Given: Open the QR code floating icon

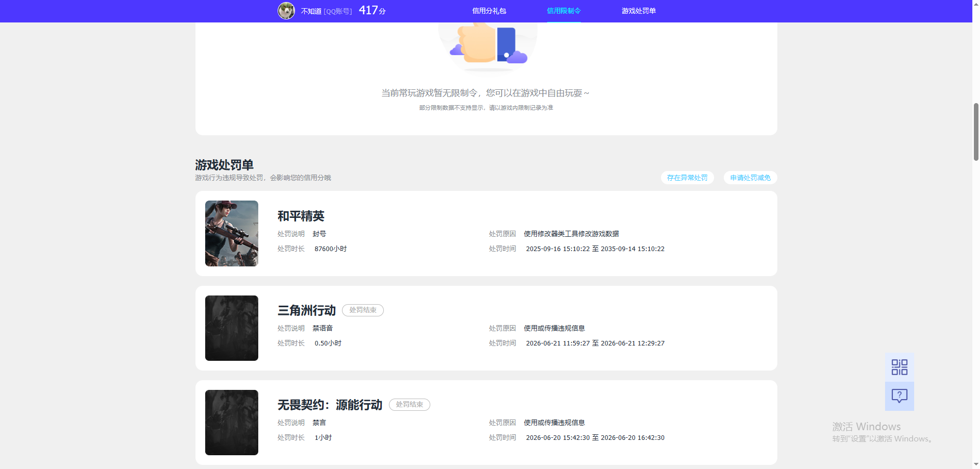Looking at the screenshot, I should click(x=899, y=367).
